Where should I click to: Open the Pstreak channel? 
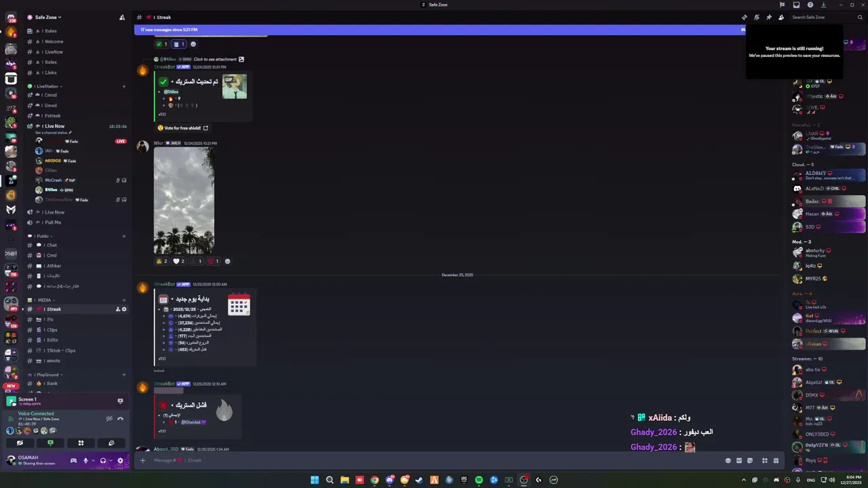coord(75,116)
